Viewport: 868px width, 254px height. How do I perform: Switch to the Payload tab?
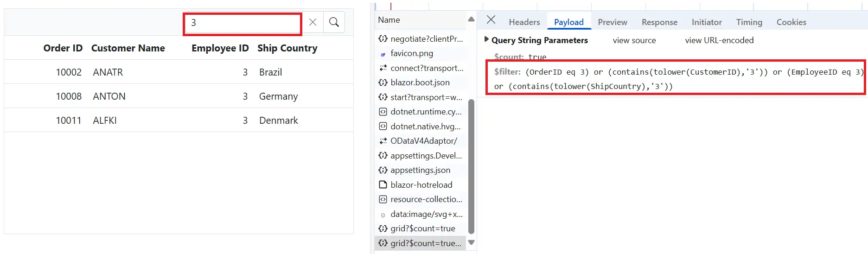click(x=569, y=22)
